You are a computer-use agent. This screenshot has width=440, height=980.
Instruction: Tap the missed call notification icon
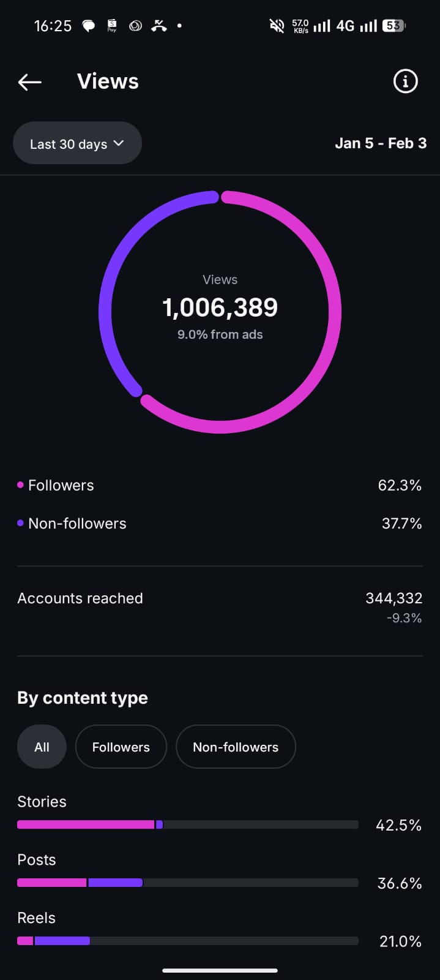coord(158,26)
